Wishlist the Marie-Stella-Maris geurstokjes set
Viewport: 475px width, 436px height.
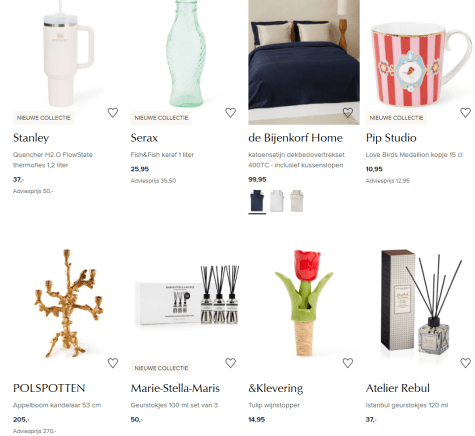pos(230,363)
